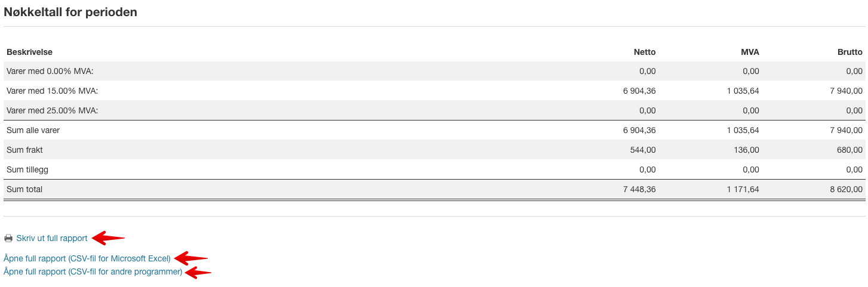Open full report CSV for andre programmer
The image size is (868, 287).
point(93,271)
